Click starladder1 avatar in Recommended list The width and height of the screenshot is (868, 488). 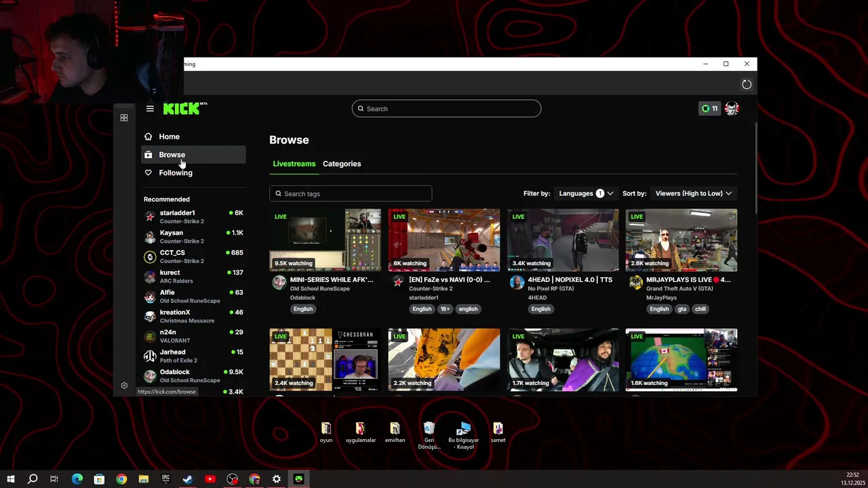point(150,217)
